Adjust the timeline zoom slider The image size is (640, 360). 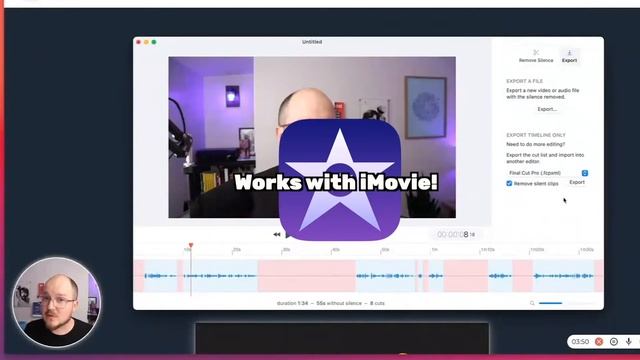click(567, 303)
